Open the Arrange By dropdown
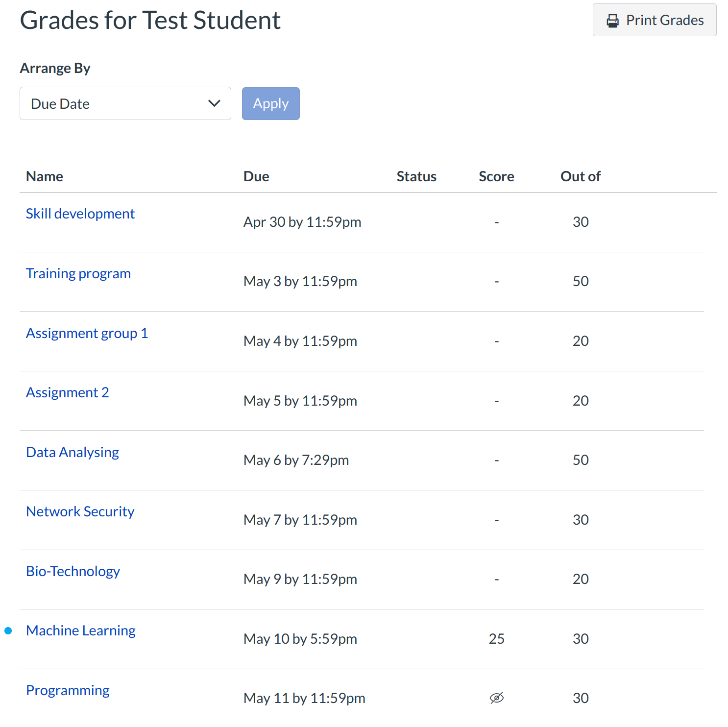This screenshot has width=728, height=727. (125, 103)
